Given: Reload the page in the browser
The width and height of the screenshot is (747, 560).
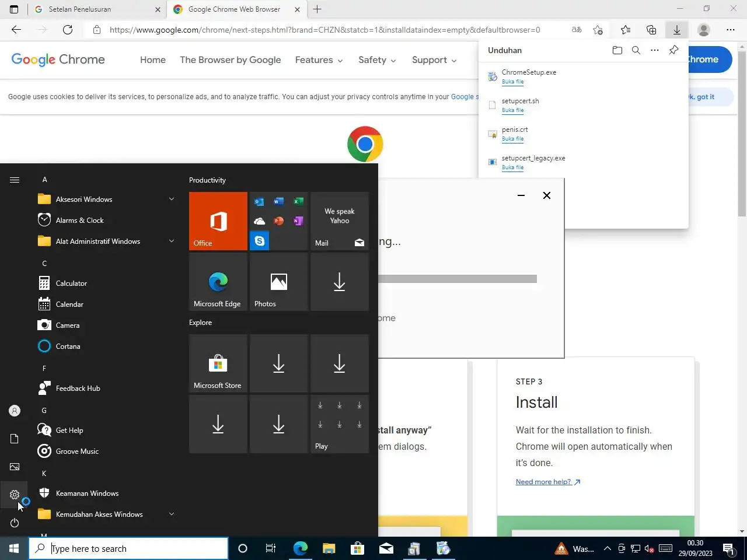Looking at the screenshot, I should coord(68,30).
